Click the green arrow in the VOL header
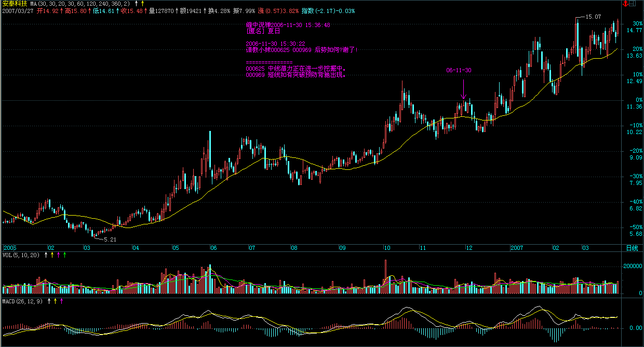Viewport: 644px width, 347px height. (64, 255)
